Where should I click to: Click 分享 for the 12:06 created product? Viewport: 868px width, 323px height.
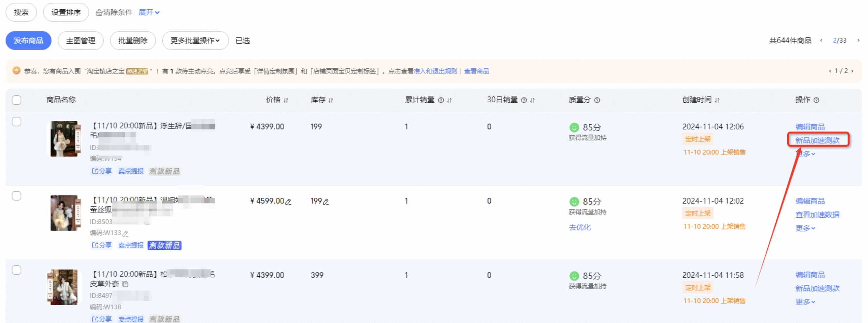[x=102, y=171]
